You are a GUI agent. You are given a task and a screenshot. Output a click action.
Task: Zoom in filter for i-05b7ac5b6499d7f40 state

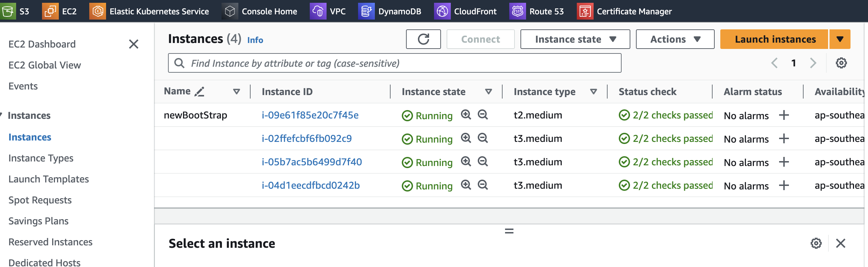coord(466,161)
